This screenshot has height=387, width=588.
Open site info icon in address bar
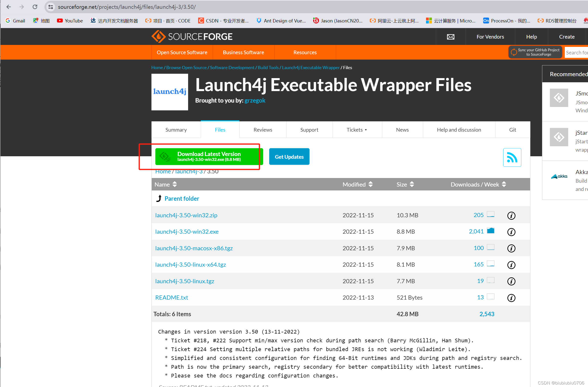[x=51, y=7]
